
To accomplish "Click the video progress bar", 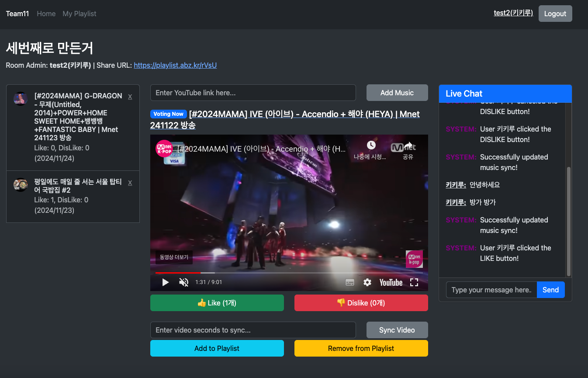I will tap(289, 273).
